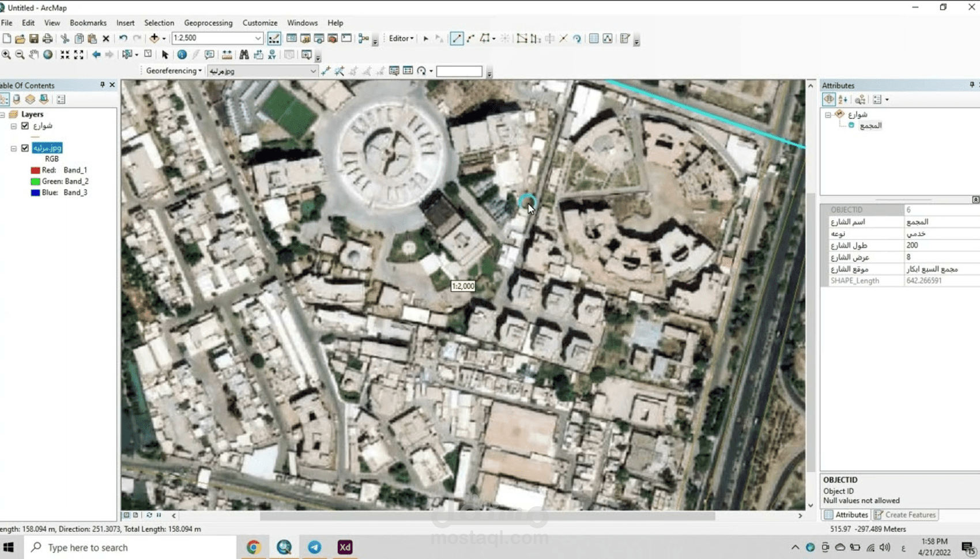Open the Bookmarks menu
The width and height of the screenshot is (980, 559).
tap(88, 23)
